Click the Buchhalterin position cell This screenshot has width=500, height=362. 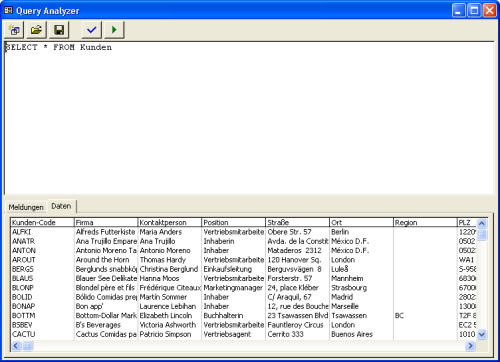234,316
